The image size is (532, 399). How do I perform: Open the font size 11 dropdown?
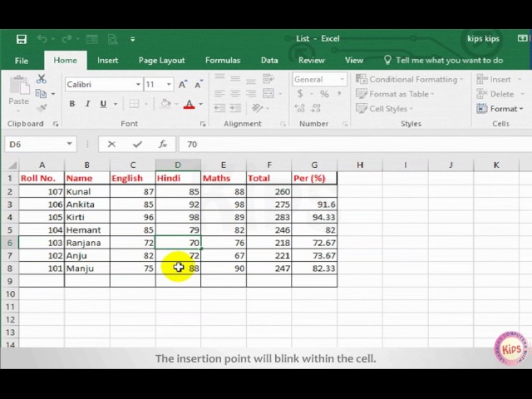(169, 84)
